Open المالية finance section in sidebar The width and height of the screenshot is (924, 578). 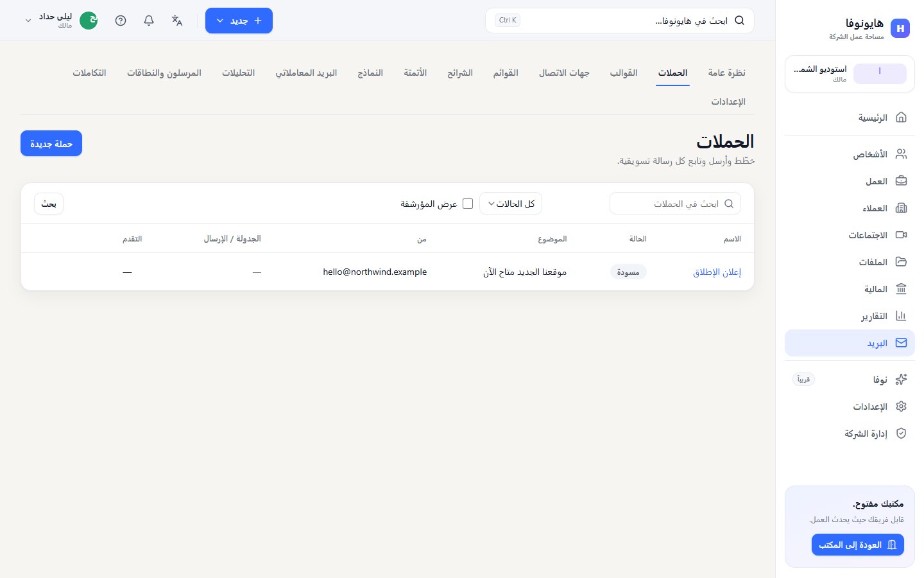(850, 289)
